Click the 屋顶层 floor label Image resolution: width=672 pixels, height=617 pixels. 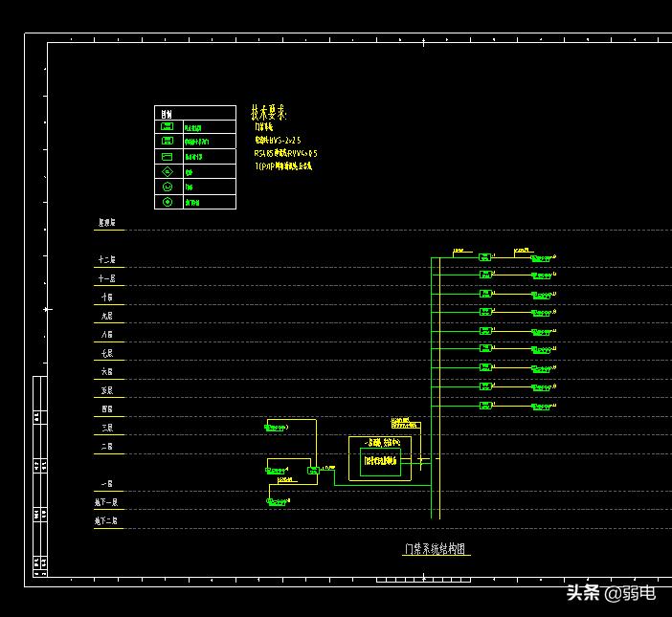(x=107, y=223)
